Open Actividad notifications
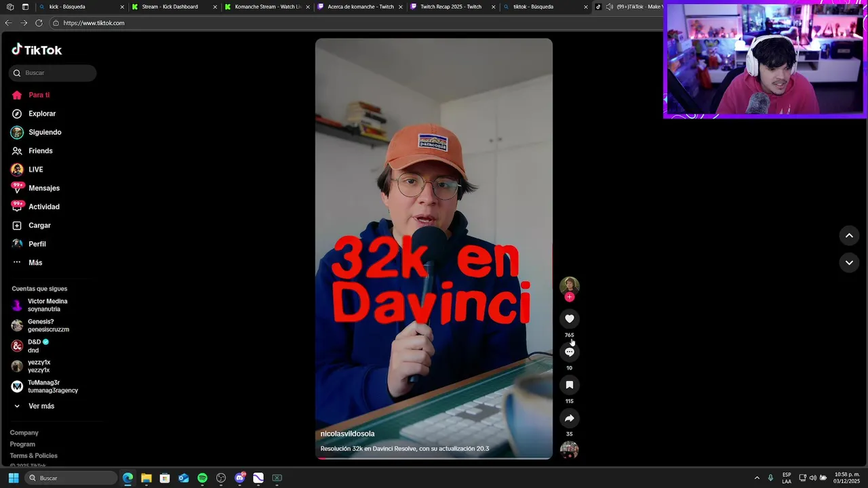The image size is (868, 488). (x=35, y=207)
